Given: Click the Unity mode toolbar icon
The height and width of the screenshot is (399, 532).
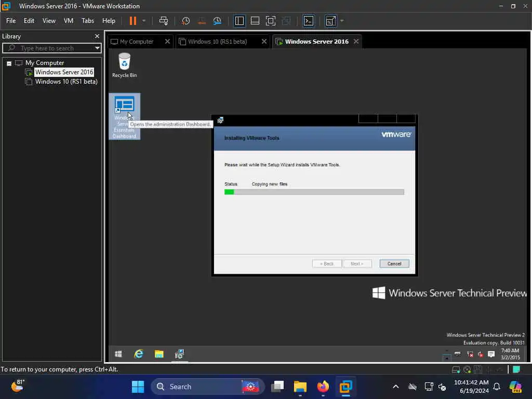Looking at the screenshot, I should pyautogui.click(x=286, y=21).
